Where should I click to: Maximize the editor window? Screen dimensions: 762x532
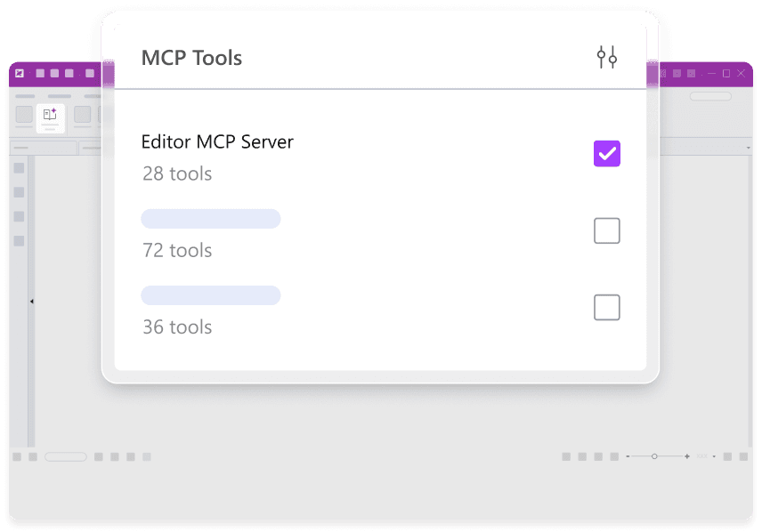click(726, 73)
